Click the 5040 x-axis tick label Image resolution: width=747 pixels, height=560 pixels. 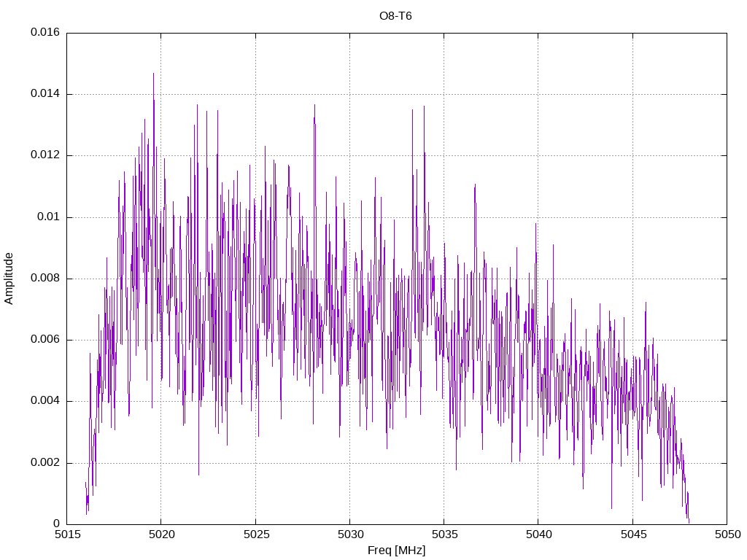[539, 534]
